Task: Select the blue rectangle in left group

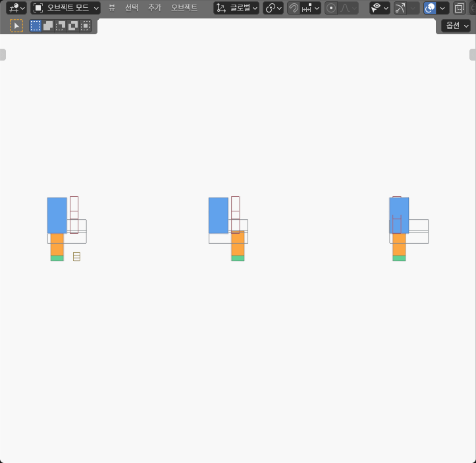Action: pyautogui.click(x=57, y=215)
